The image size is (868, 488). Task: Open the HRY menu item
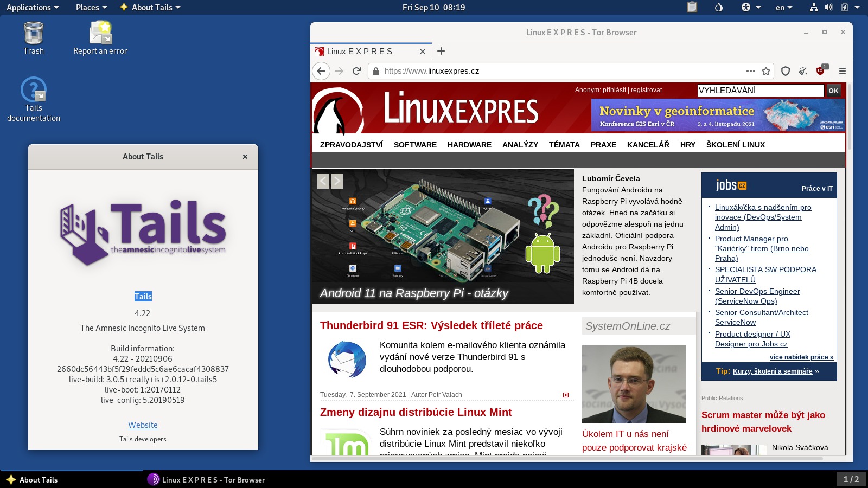point(688,145)
